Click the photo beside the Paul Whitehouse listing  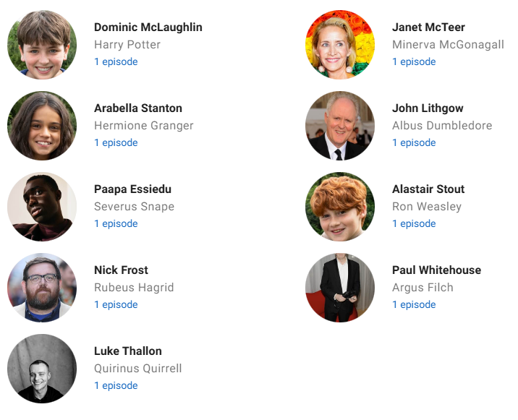coord(340,287)
